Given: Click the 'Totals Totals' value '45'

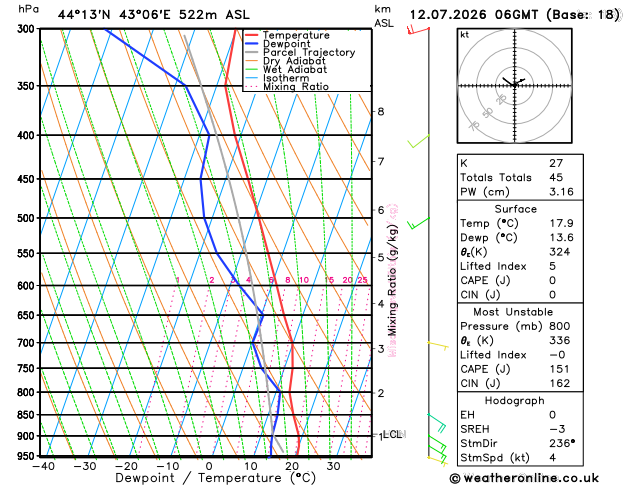Looking at the screenshot, I should (x=556, y=177).
